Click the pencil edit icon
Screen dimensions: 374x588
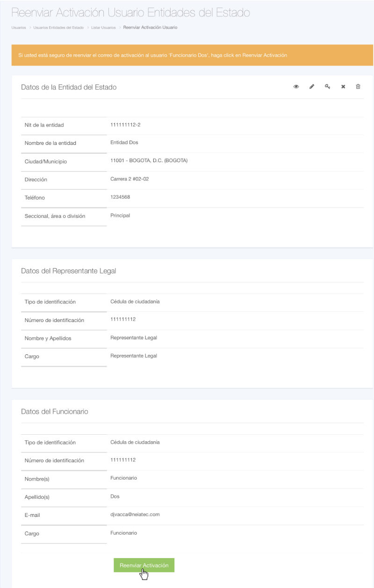pos(312,86)
